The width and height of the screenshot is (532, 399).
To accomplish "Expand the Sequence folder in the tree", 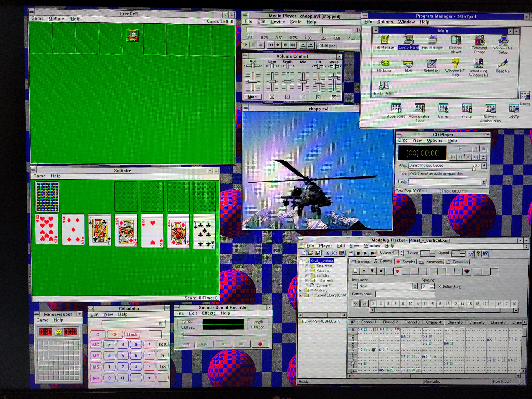I will (307, 266).
